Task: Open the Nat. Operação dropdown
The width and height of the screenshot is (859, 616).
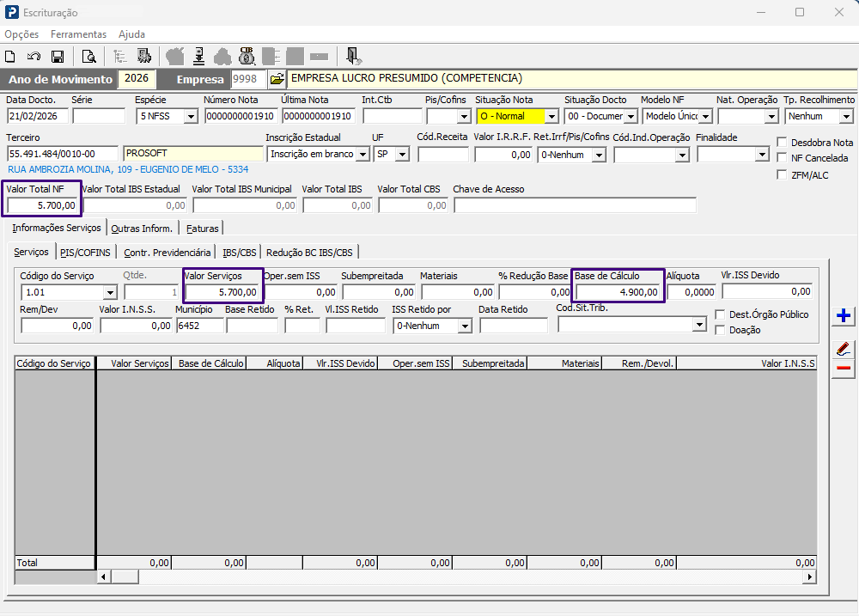Action: (772, 116)
